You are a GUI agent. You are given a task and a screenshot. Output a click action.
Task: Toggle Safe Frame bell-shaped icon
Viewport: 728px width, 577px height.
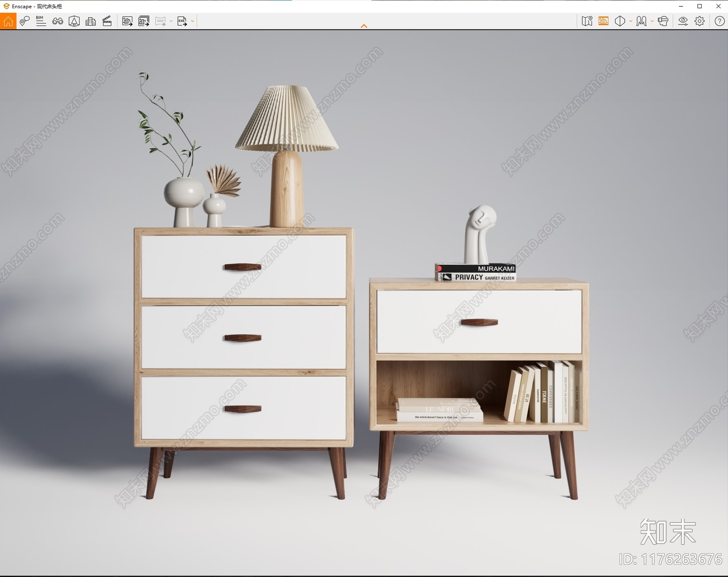coord(74,21)
